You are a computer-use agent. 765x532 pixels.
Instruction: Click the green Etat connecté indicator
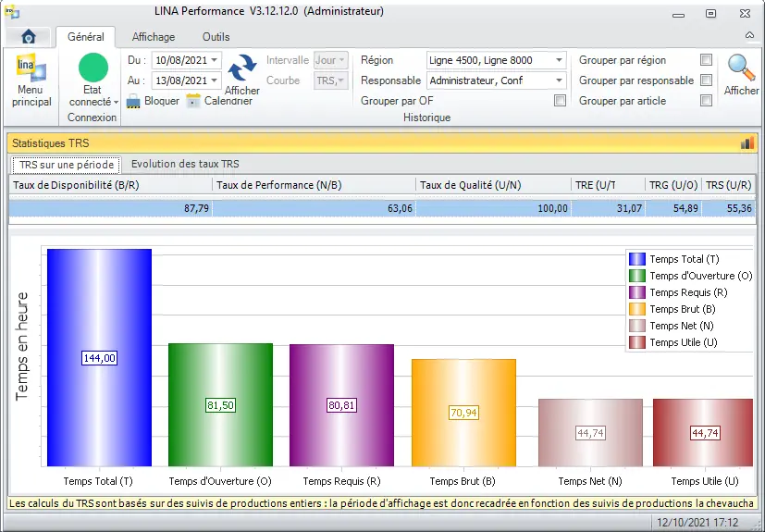coord(93,68)
